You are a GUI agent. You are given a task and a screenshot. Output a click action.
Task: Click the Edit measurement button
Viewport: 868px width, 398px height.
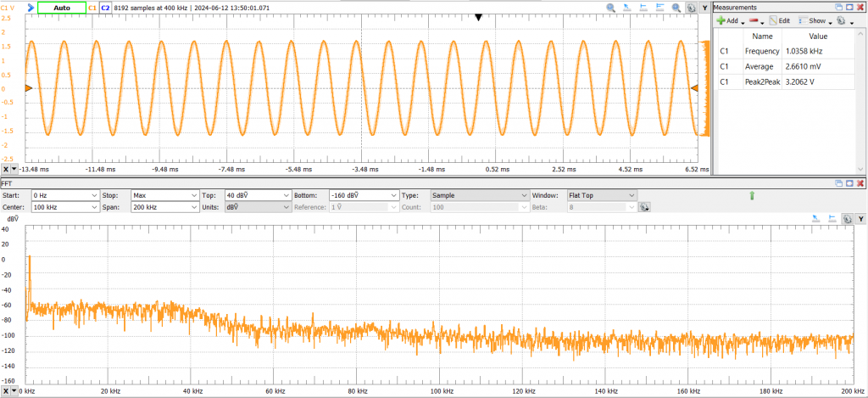780,21
